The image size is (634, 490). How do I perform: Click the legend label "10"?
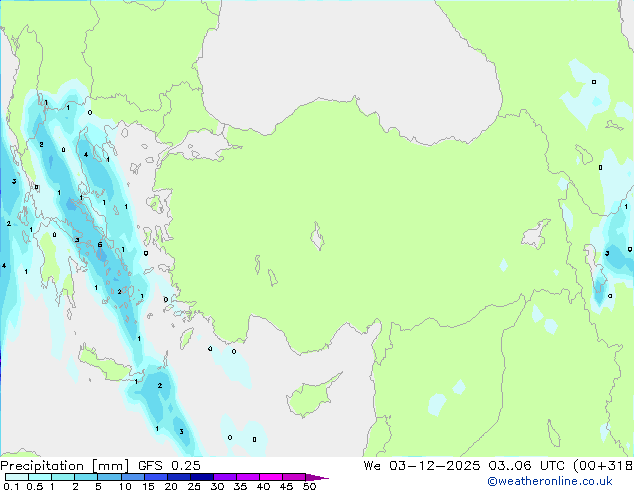coord(125,486)
